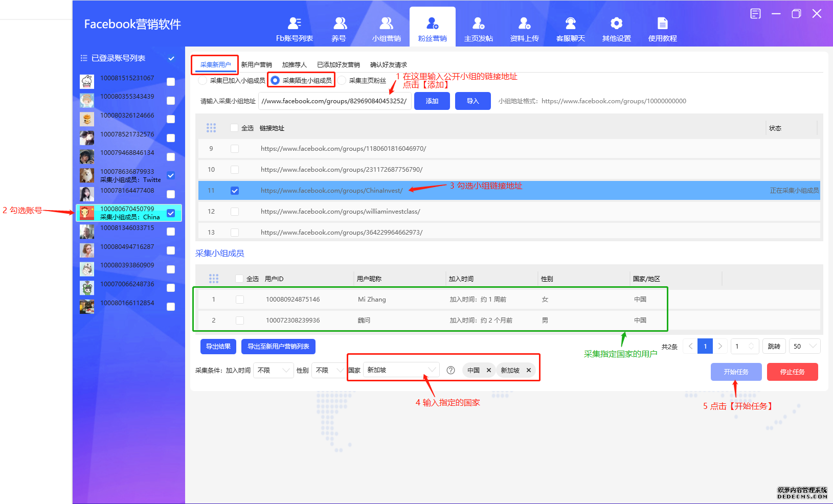
Task: Select 采集已加入小组成员 radio option
Action: click(203, 81)
